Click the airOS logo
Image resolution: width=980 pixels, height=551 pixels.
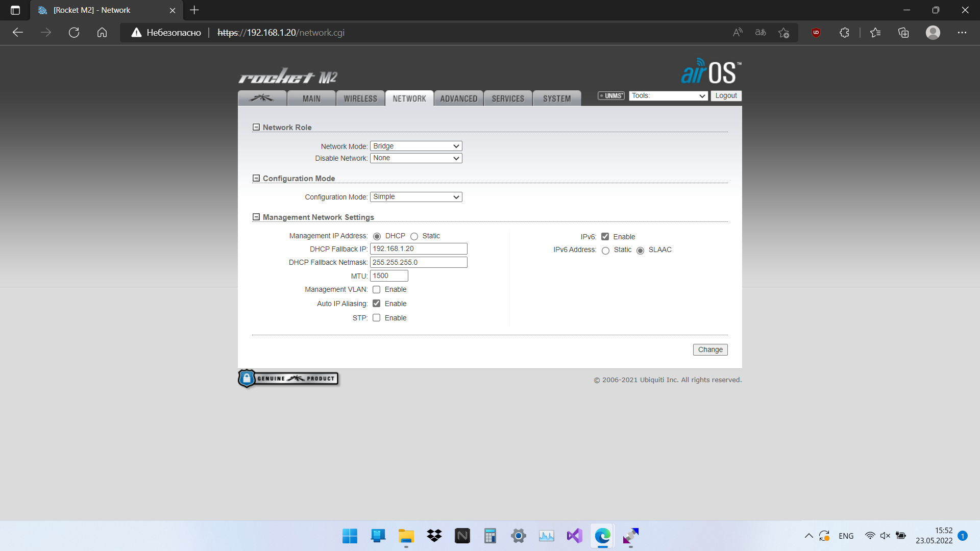711,71
